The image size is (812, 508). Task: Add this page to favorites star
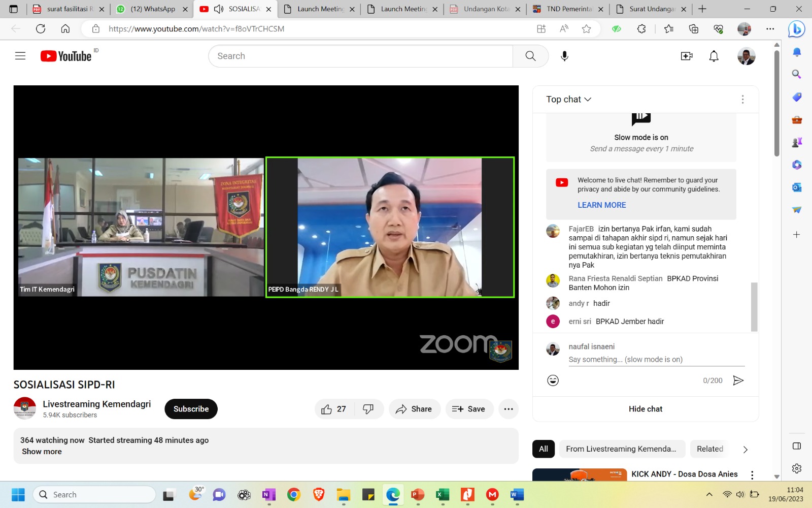coord(587,29)
